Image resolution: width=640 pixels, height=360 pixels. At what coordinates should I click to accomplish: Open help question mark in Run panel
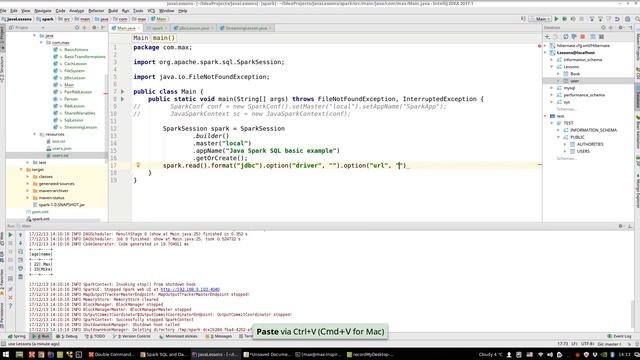(10, 306)
